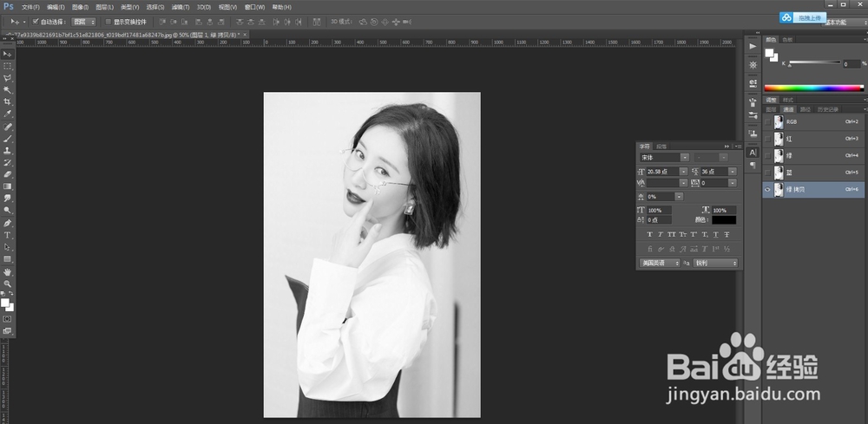Open the 锐利 anti-aliasing dropdown
Viewport: 868px width, 424px height.
coord(716,263)
